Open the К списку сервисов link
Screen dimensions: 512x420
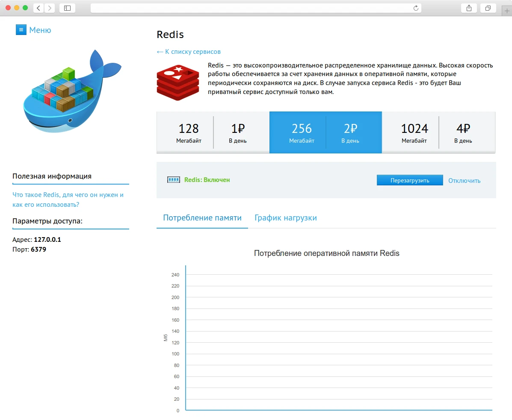tap(188, 52)
